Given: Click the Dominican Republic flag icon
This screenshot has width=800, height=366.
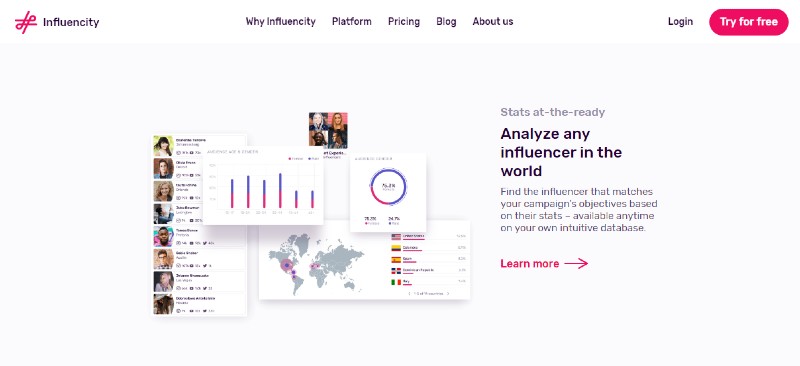Looking at the screenshot, I should (x=396, y=271).
